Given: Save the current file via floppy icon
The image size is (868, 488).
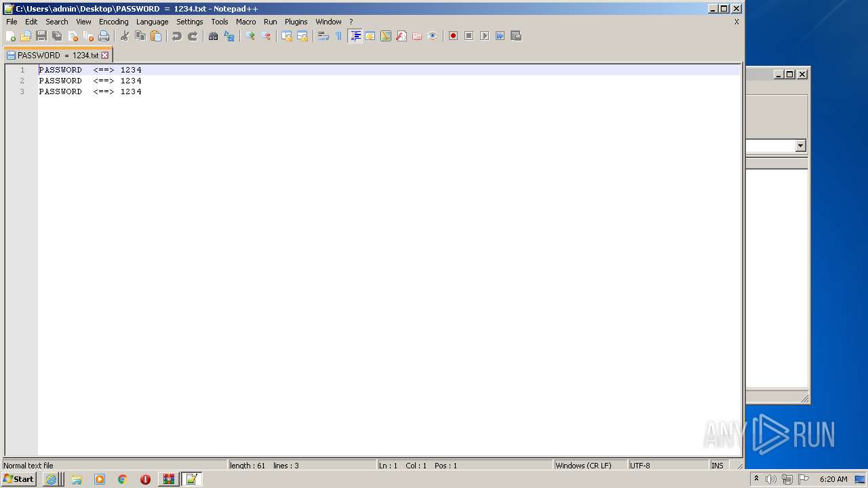Looking at the screenshot, I should [x=41, y=36].
